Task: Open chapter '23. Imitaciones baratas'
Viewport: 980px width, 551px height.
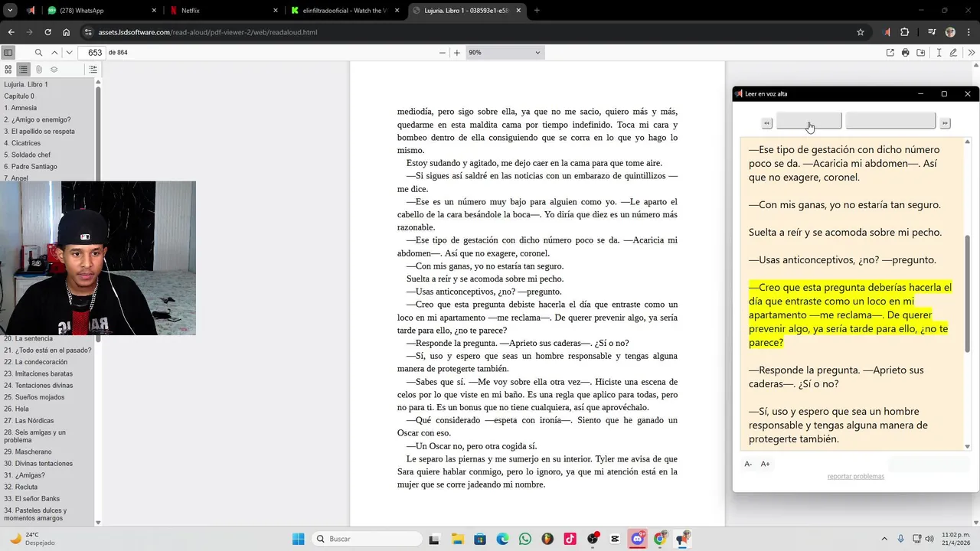Action: coord(38,374)
